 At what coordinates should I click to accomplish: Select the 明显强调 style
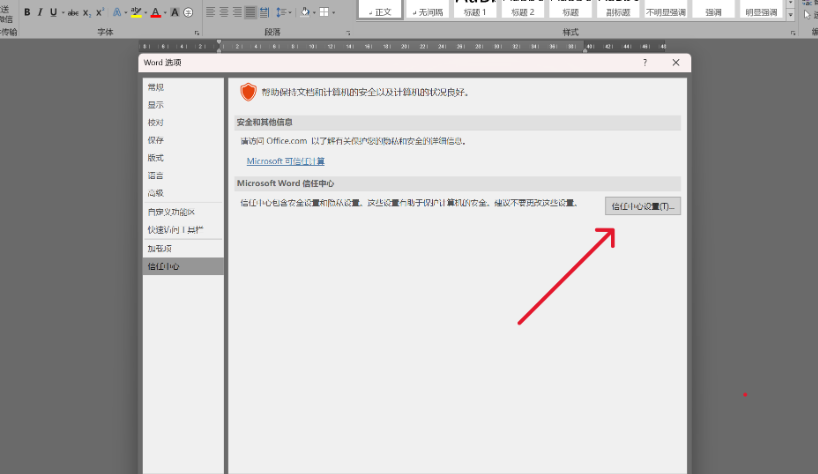click(x=761, y=9)
